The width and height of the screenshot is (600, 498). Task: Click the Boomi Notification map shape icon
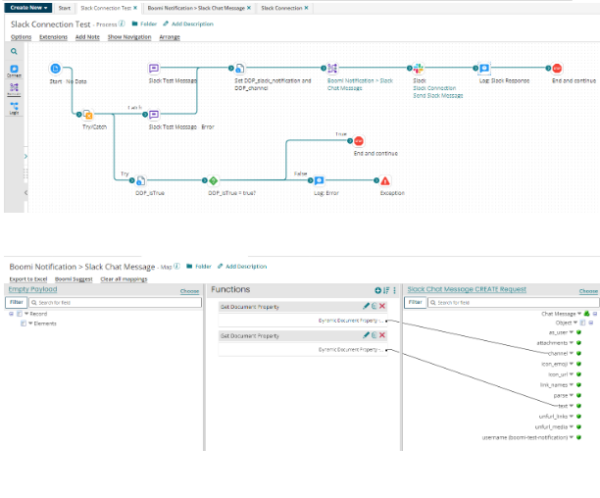tap(332, 68)
